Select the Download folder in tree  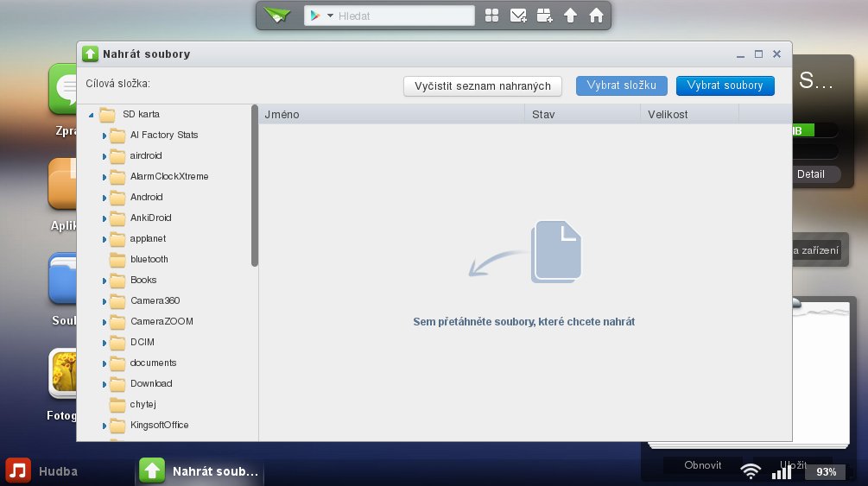(151, 383)
